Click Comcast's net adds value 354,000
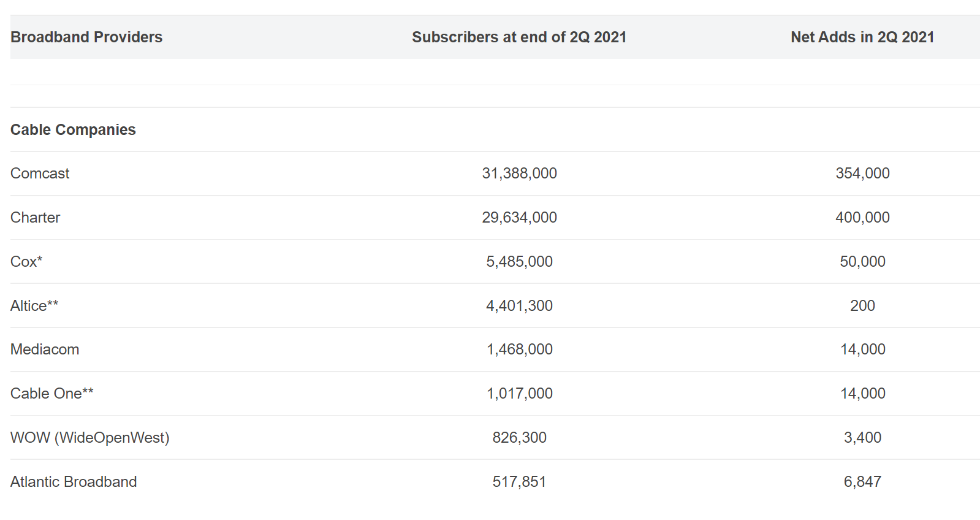 coord(862,174)
